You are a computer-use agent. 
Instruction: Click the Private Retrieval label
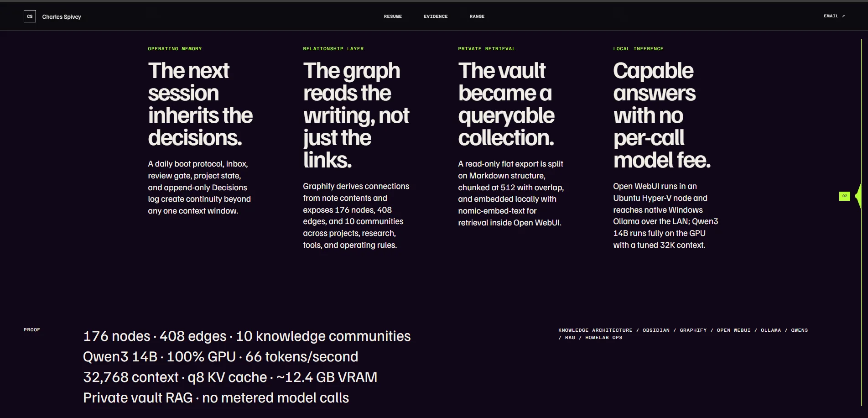tap(487, 48)
